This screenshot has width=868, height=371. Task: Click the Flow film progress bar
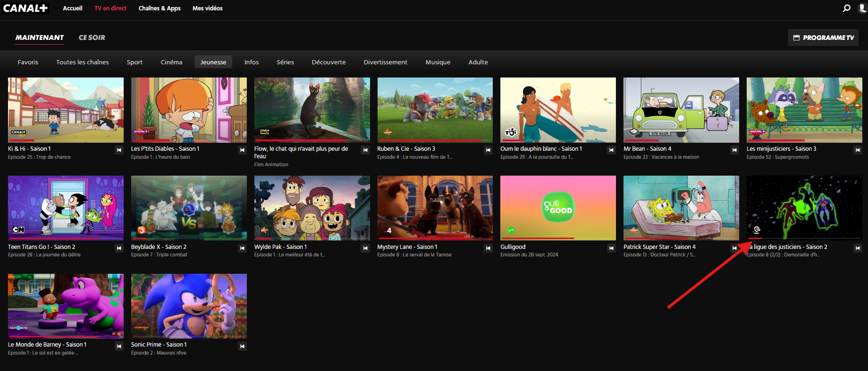312,140
